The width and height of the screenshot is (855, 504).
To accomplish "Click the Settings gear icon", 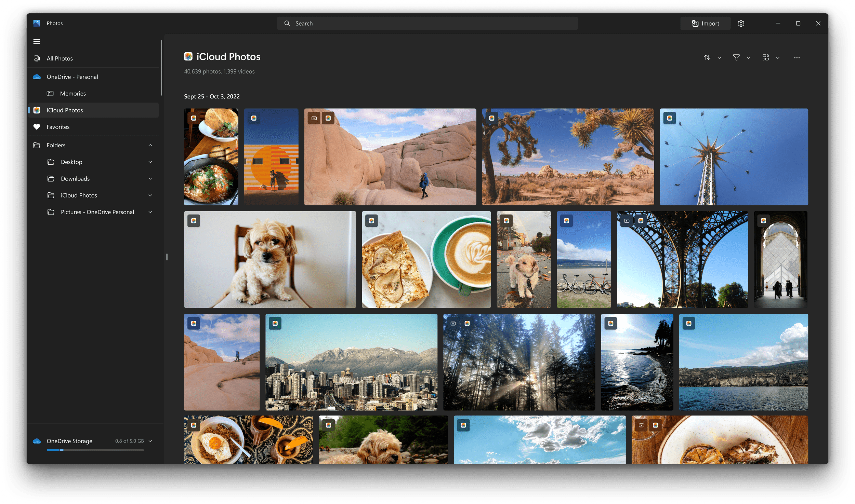I will (x=741, y=23).
